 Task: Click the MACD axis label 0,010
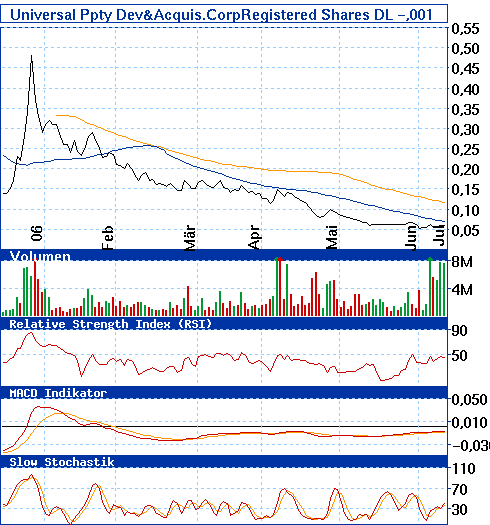click(469, 423)
